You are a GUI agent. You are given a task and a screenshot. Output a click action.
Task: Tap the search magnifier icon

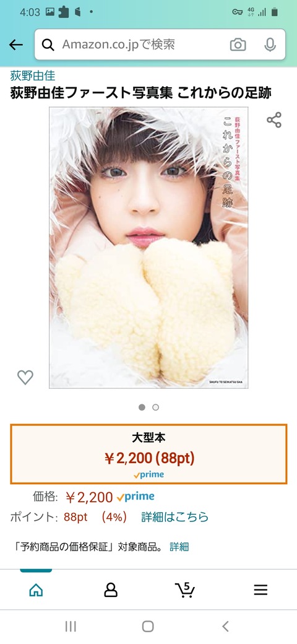48,45
